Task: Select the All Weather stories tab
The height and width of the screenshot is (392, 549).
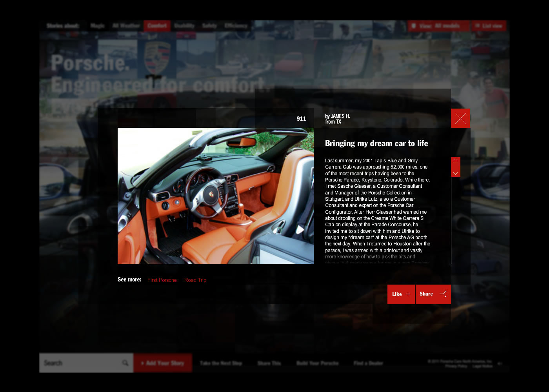Action: tap(126, 26)
